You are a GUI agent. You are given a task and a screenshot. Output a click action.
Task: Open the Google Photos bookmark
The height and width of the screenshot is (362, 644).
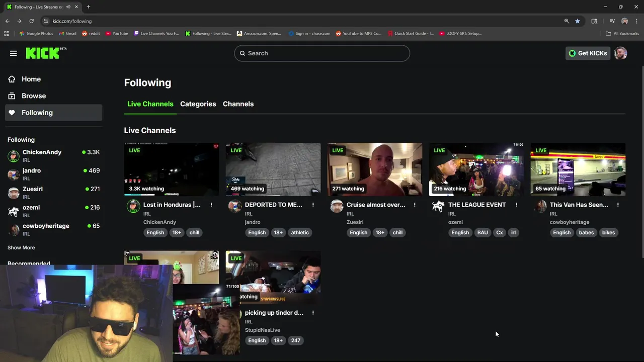[x=36, y=34]
